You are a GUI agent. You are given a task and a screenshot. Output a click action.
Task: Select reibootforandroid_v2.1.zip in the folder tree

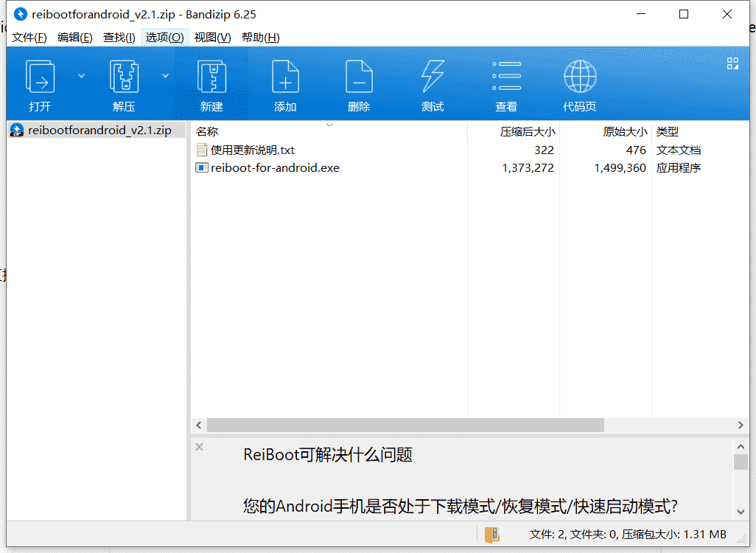(x=99, y=131)
